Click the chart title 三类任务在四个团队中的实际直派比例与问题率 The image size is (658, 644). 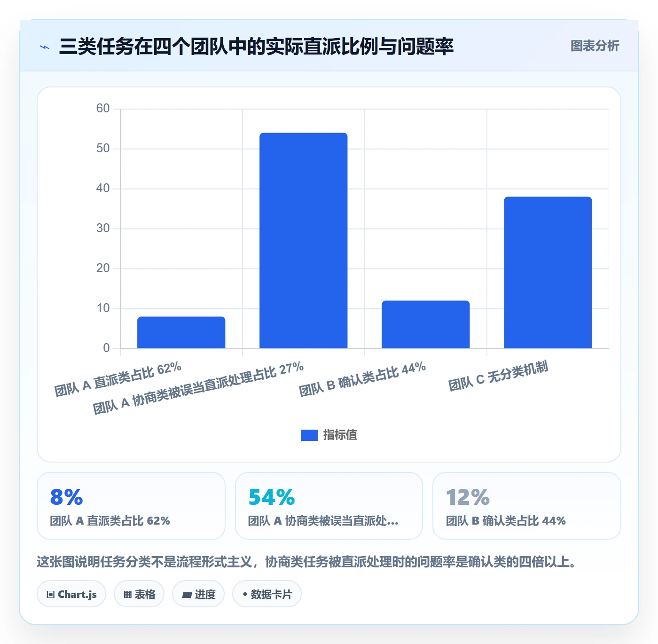[x=256, y=47]
